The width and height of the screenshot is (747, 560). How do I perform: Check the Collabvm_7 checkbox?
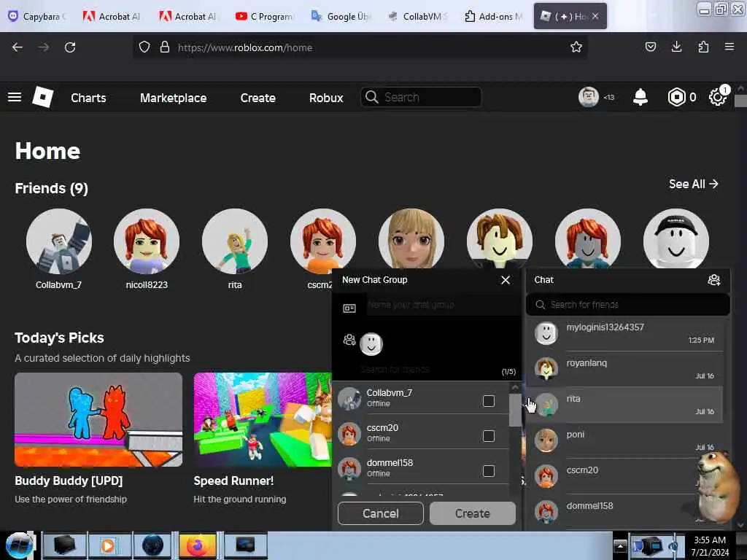pyautogui.click(x=489, y=401)
